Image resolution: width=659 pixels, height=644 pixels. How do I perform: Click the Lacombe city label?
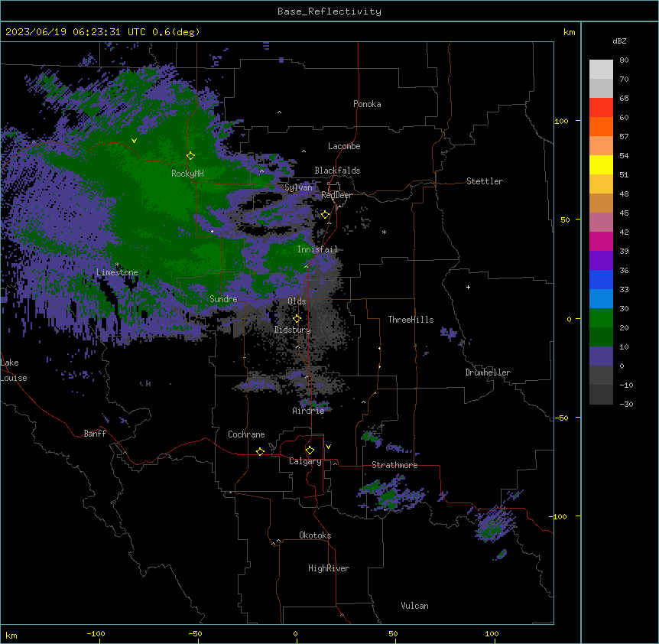point(344,146)
